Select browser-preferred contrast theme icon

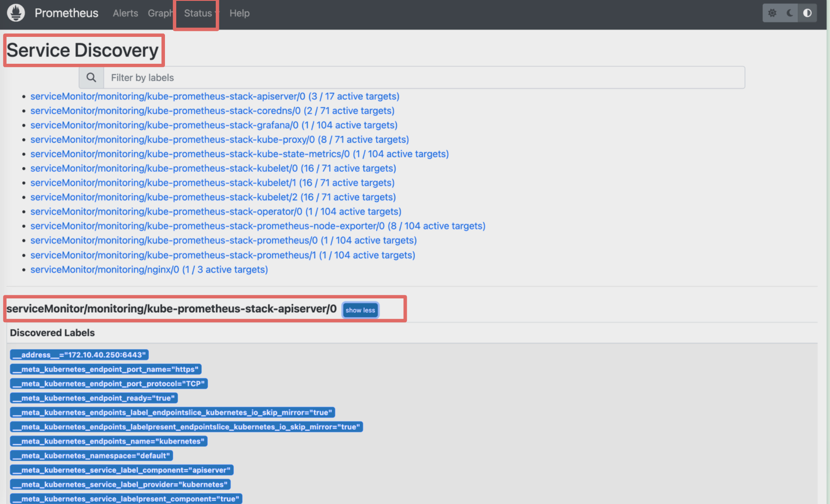[x=807, y=13]
